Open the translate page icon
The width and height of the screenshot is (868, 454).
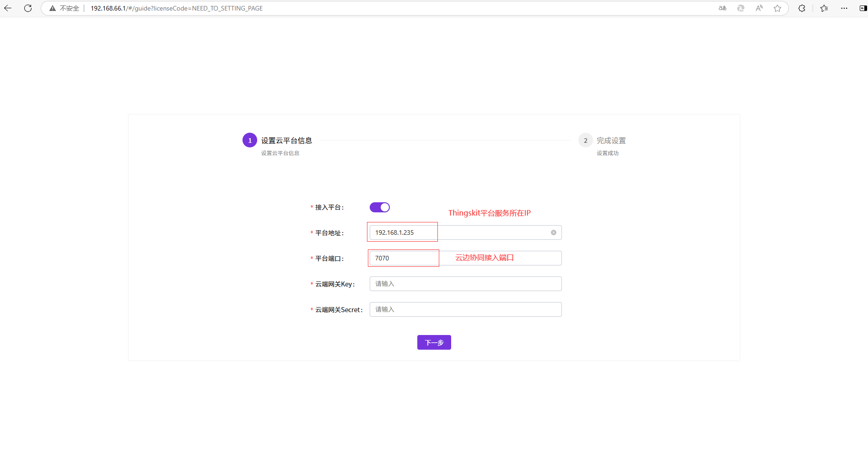click(722, 8)
